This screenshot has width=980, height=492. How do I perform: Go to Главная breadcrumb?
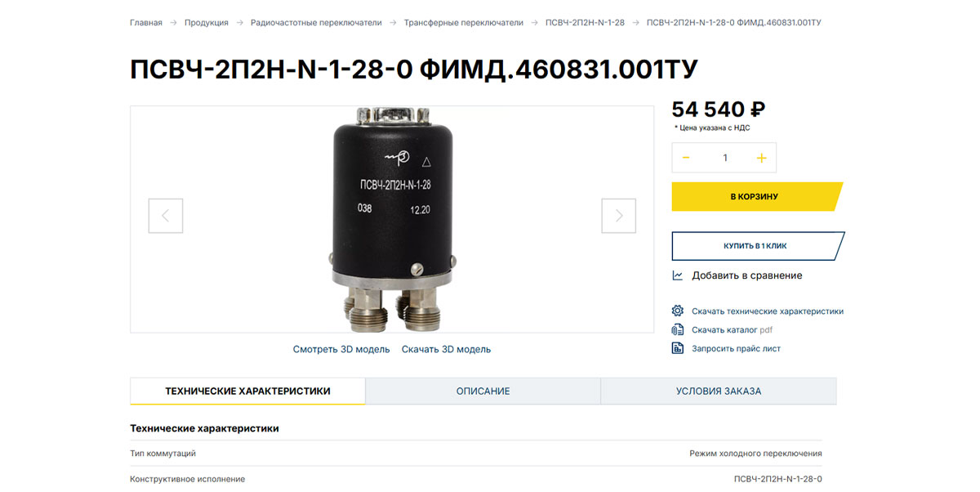coord(146,22)
